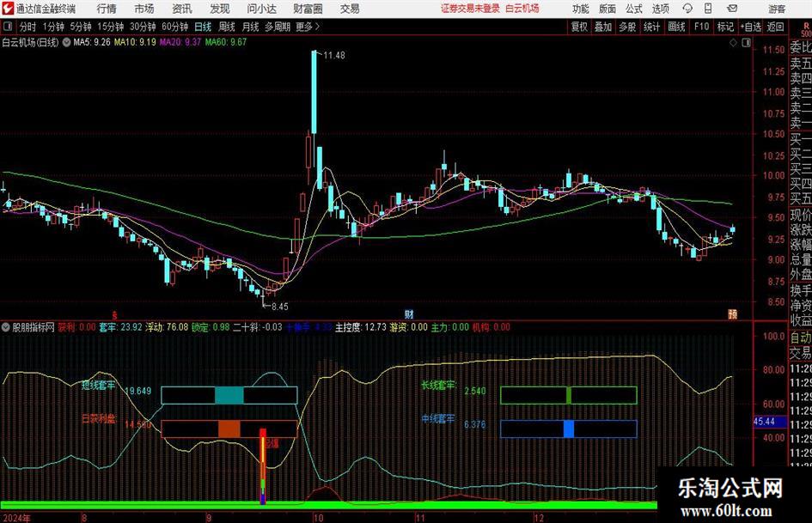Click the 长线套牢 green gauge bar

coord(569,395)
